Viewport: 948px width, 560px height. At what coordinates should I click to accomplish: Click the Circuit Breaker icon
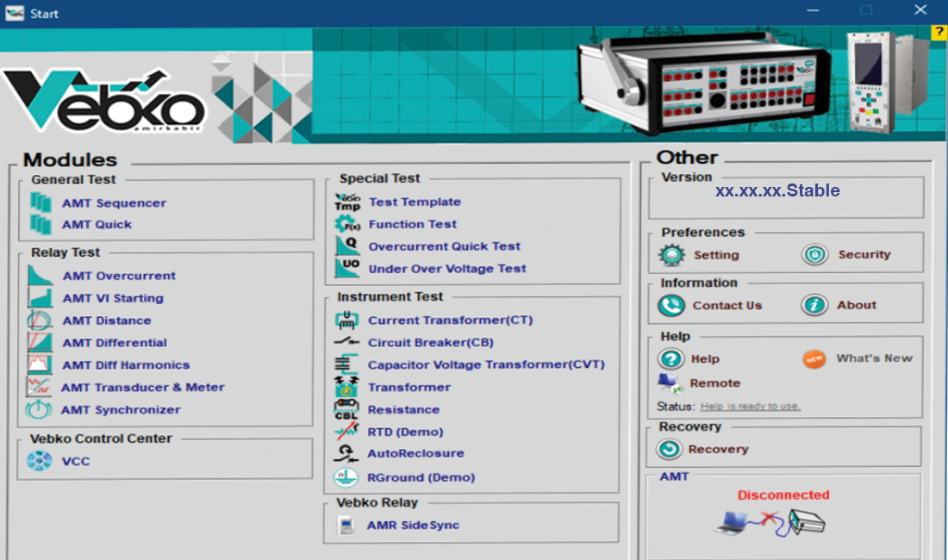(346, 342)
